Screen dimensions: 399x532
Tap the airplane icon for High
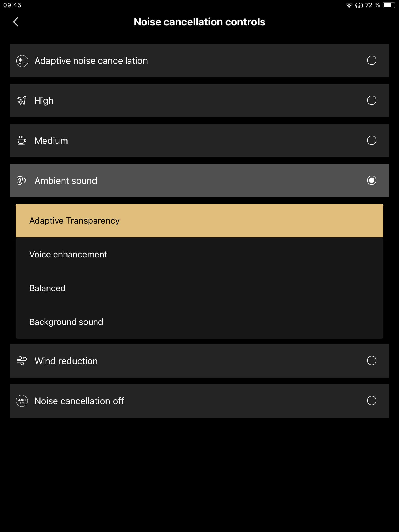pos(22,101)
